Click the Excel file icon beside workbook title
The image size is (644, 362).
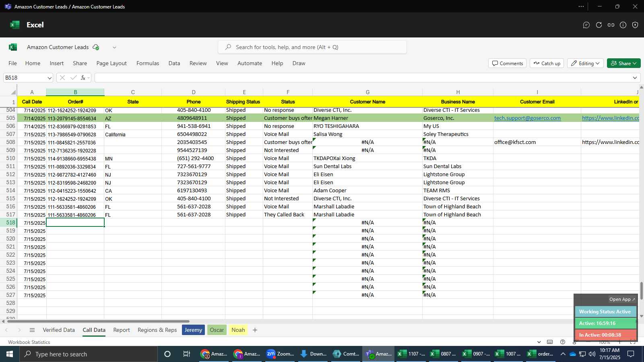tap(13, 47)
